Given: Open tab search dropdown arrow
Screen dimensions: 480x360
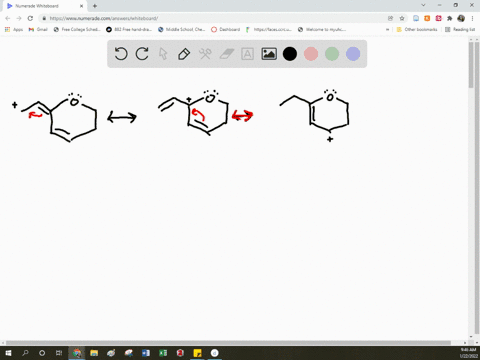Looking at the screenshot, I should point(423,5).
